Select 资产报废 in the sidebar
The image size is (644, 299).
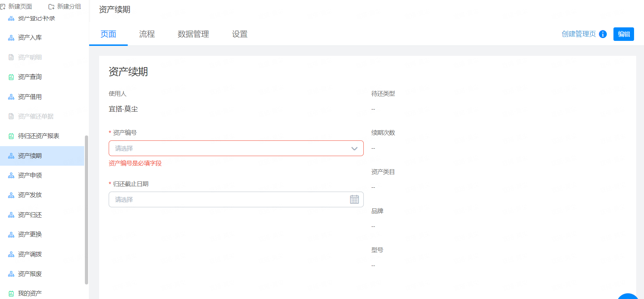coord(30,274)
